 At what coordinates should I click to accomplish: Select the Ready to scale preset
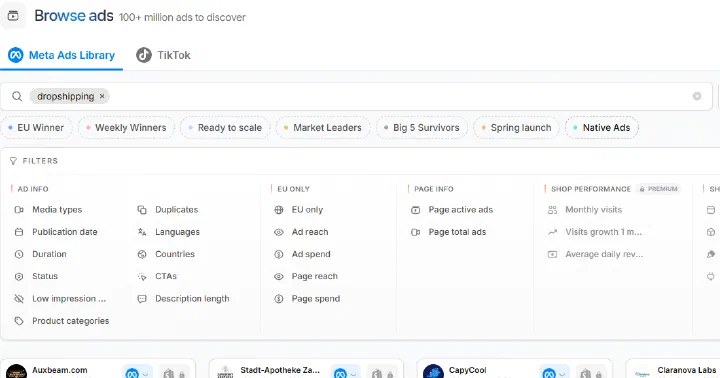[x=225, y=128]
